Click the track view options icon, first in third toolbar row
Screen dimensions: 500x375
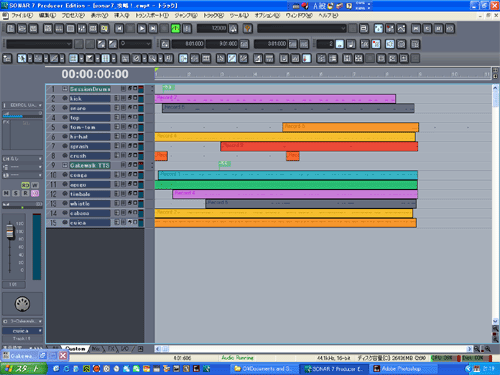click(x=7, y=59)
